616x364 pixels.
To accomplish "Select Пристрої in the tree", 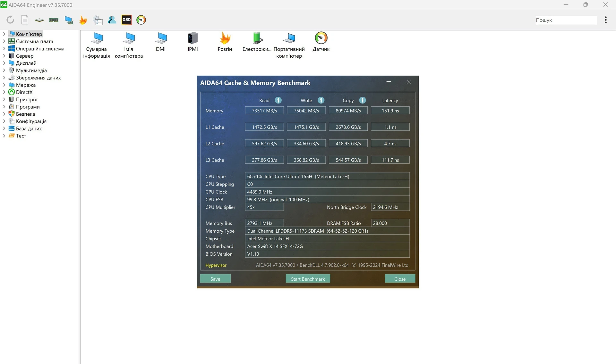I will [27, 99].
